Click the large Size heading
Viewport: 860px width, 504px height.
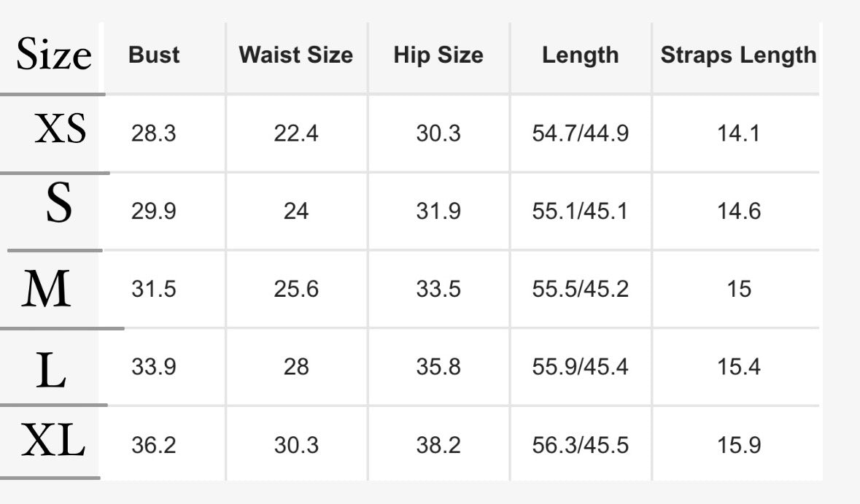click(54, 54)
